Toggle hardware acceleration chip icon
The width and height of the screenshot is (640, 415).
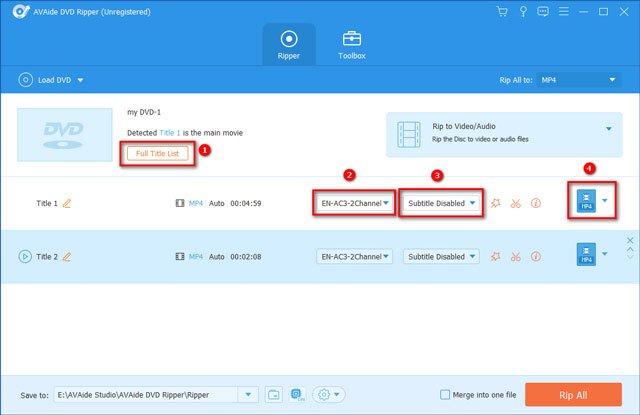click(x=297, y=395)
